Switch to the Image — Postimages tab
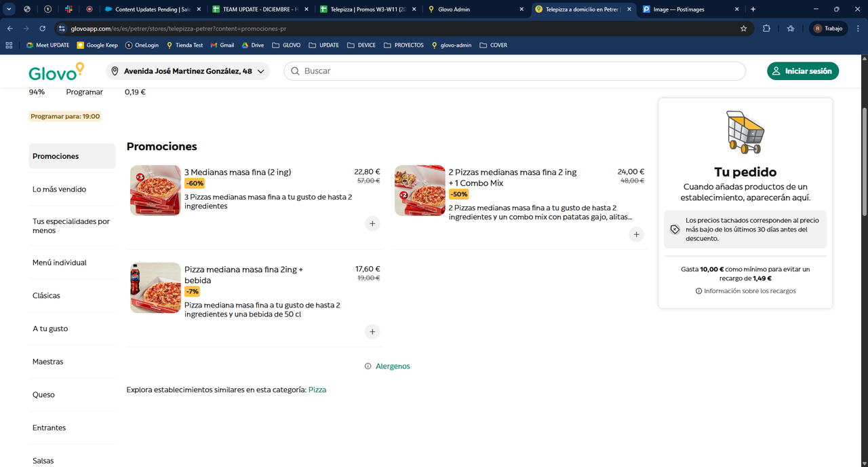Image resolution: width=868 pixels, height=467 pixels. (692, 10)
